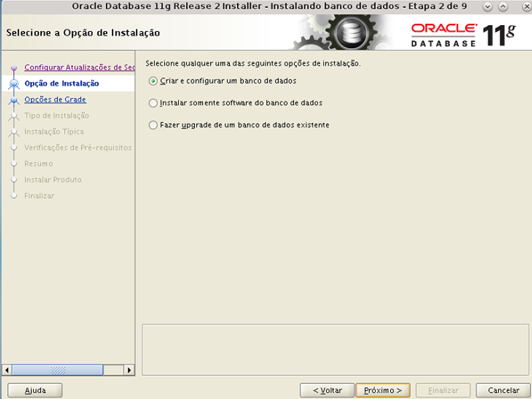Click the sidebar scrollbar left arrow
The width and height of the screenshot is (532, 399).
[7, 370]
